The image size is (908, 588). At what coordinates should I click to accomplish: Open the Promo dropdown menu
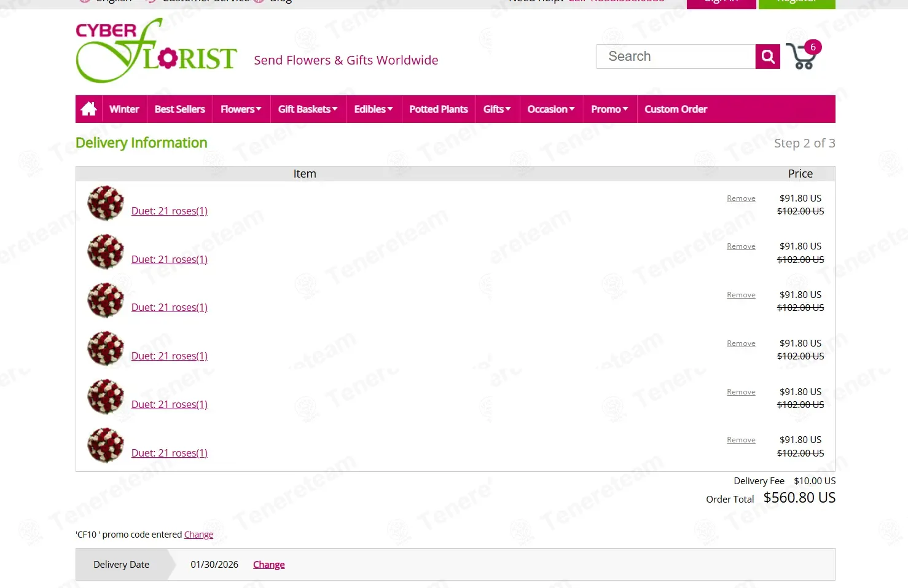[x=609, y=109]
